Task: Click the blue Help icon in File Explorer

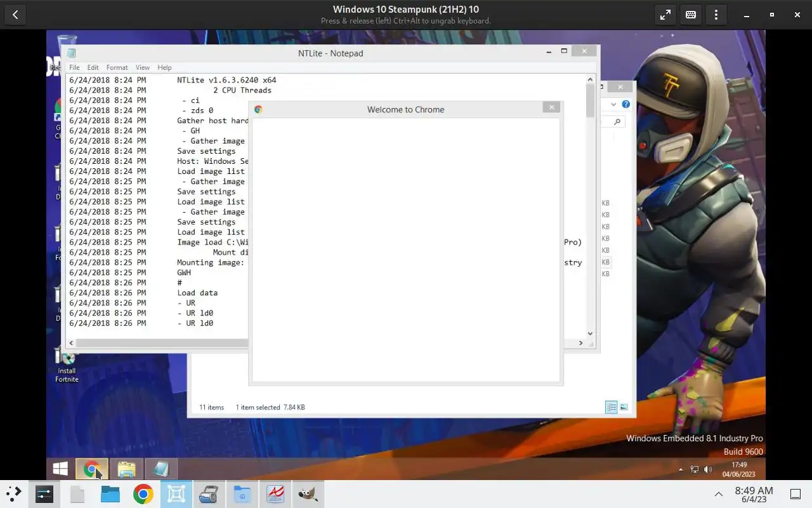Action: click(x=625, y=104)
